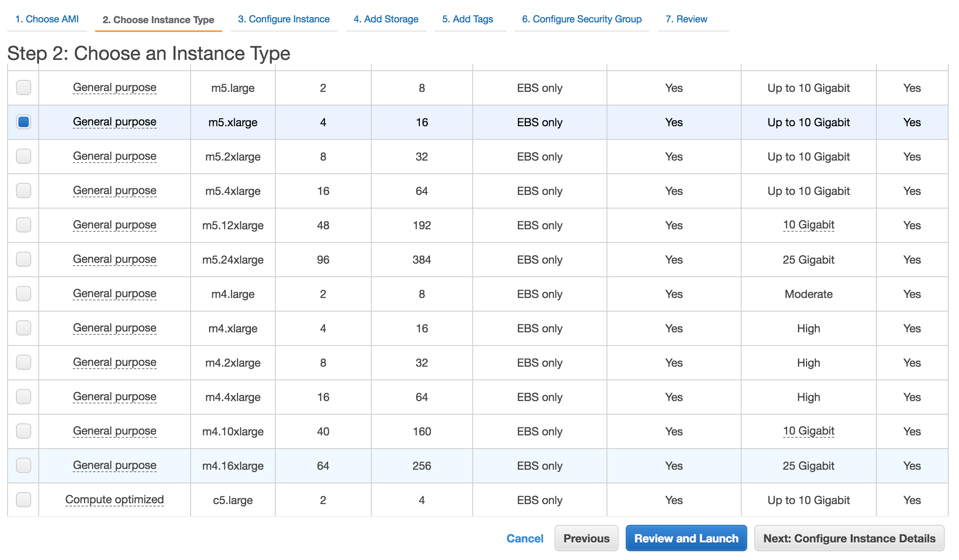Select the c5.large instance checkbox
The width and height of the screenshot is (959, 560).
24,500
